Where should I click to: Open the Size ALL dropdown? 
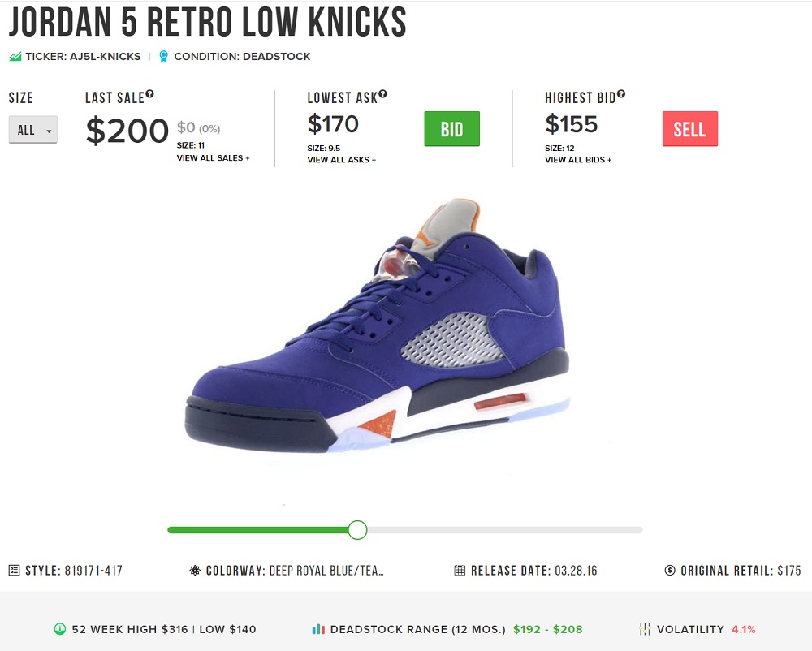[x=32, y=130]
